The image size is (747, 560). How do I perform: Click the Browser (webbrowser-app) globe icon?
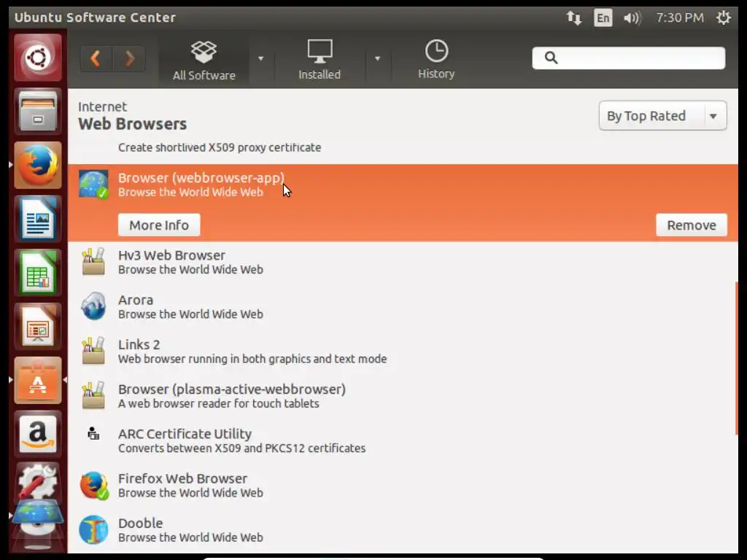(93, 184)
